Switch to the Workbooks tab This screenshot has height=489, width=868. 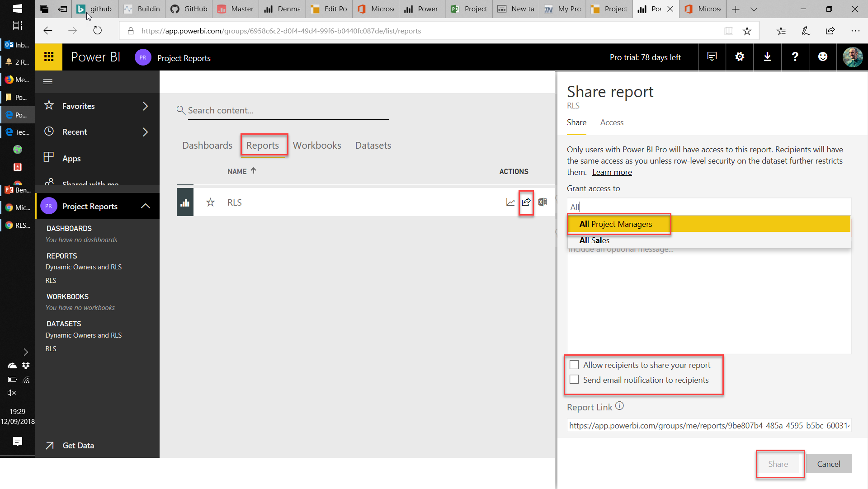click(x=317, y=146)
